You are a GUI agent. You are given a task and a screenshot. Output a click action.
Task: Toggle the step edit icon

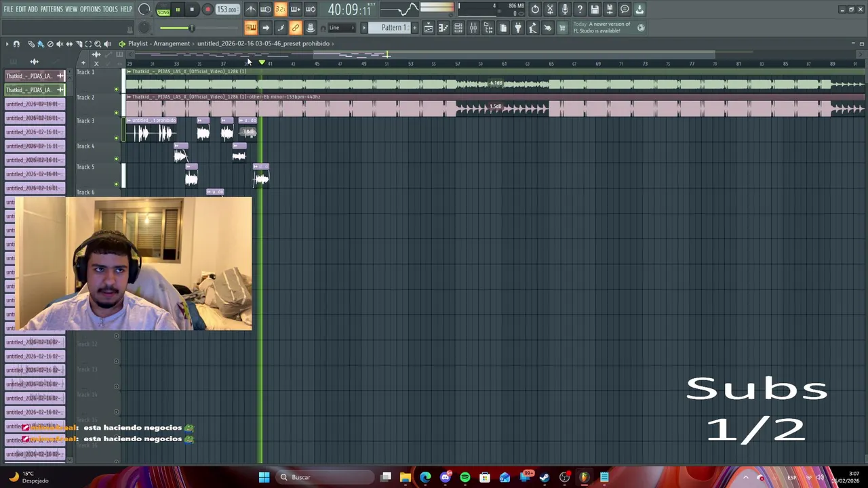tap(281, 28)
